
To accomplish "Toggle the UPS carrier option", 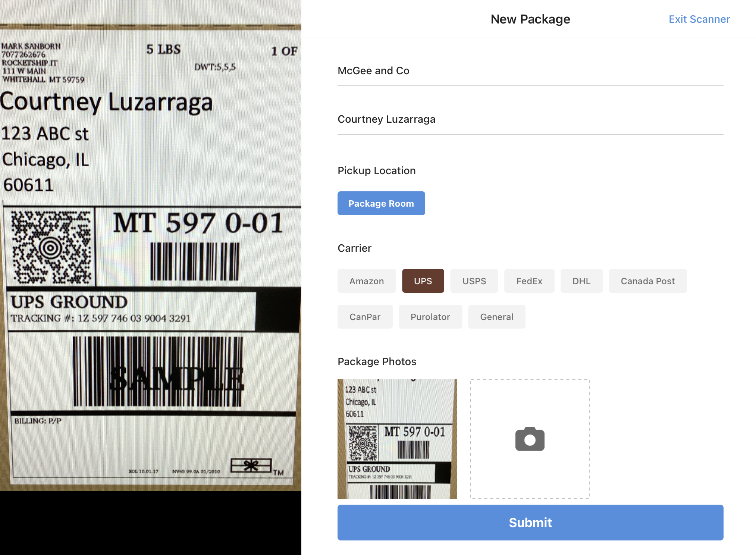I will 423,281.
